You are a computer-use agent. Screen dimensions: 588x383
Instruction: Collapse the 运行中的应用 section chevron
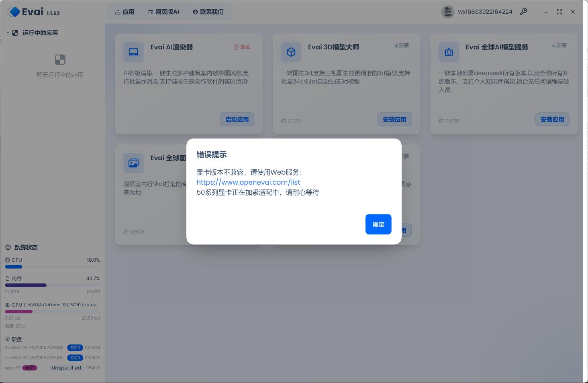tap(8, 33)
